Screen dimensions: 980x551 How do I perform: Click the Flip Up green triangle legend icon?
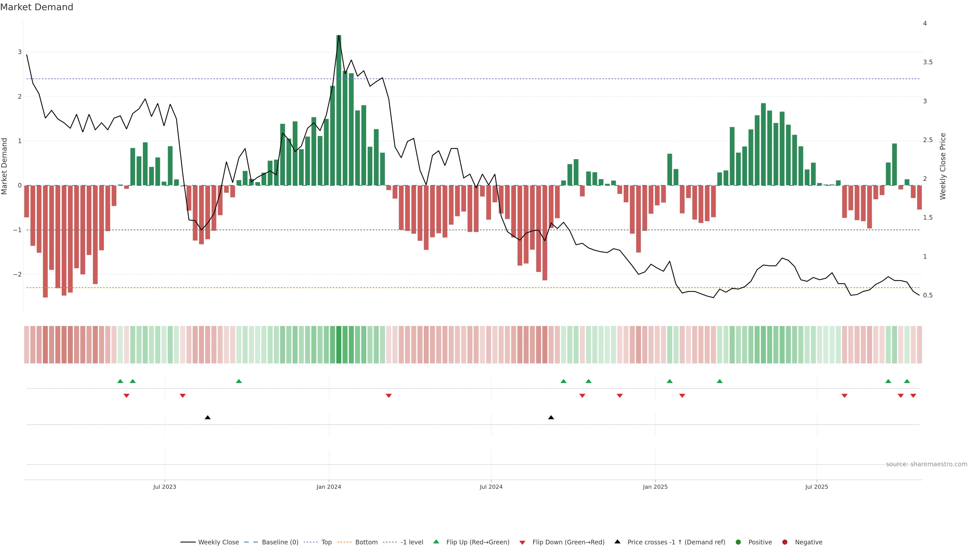[436, 542]
